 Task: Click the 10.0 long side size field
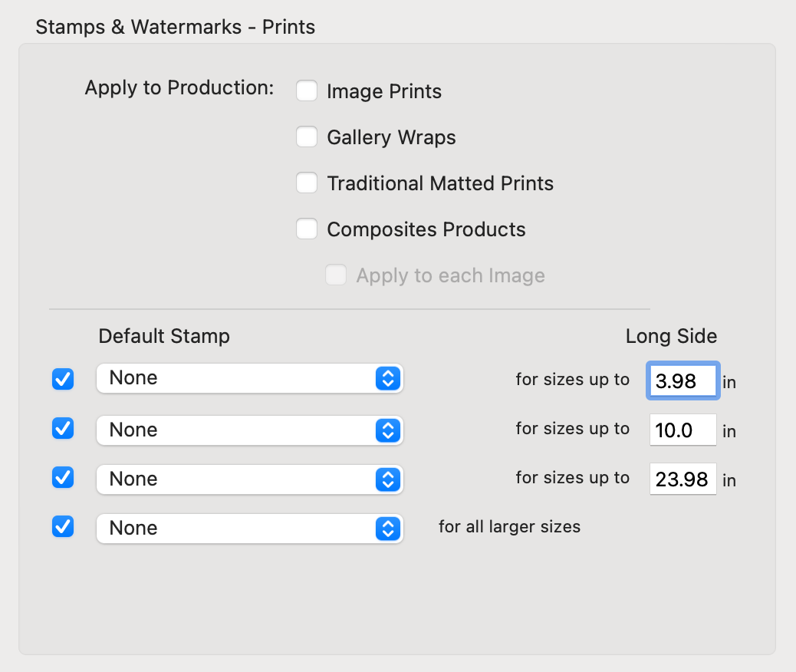pyautogui.click(x=683, y=430)
